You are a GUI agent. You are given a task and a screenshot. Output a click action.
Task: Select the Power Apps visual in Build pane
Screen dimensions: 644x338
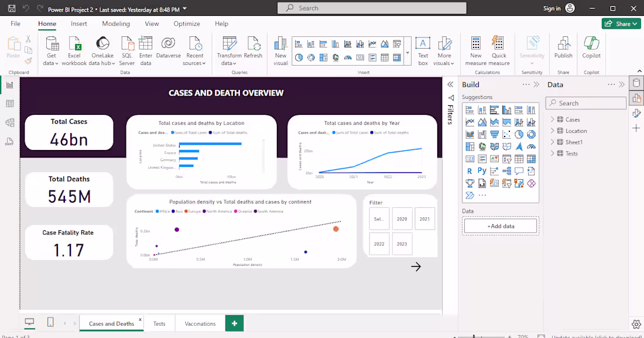[x=532, y=183]
